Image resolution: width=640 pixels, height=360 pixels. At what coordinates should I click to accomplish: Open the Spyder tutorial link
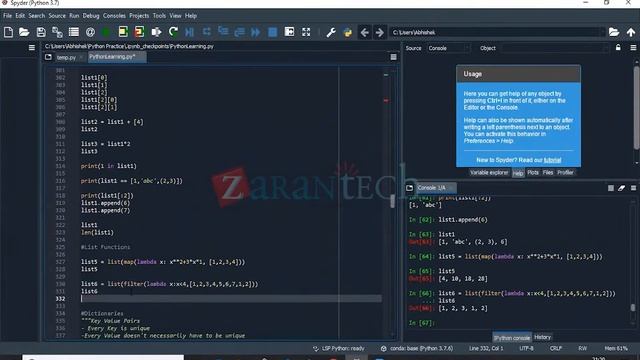(552, 160)
